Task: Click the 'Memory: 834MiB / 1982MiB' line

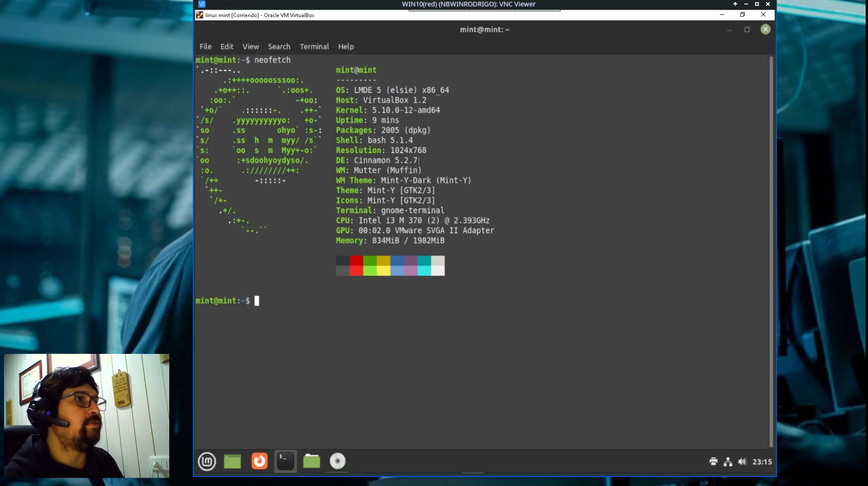Action: pyautogui.click(x=390, y=240)
